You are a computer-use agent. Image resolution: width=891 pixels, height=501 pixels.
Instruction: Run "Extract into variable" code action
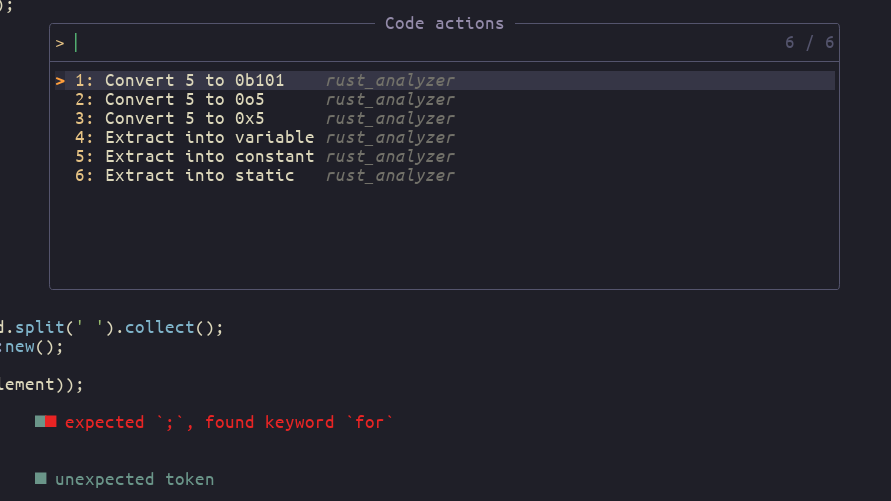tap(209, 137)
